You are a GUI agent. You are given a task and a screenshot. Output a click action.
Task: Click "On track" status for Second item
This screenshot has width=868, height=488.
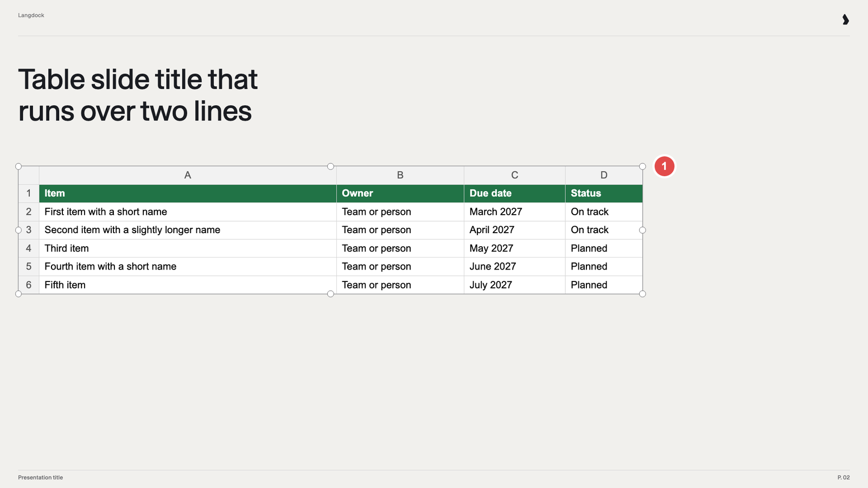pos(604,230)
